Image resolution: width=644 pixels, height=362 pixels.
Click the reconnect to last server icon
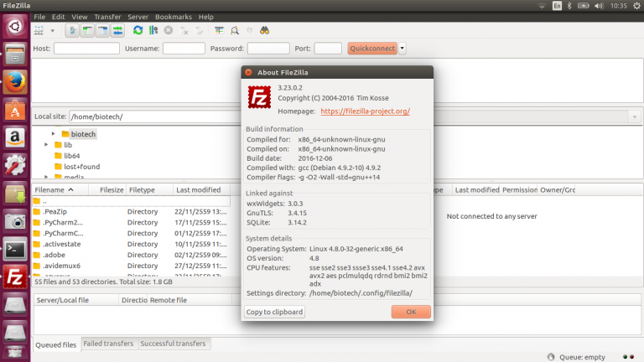[200, 30]
